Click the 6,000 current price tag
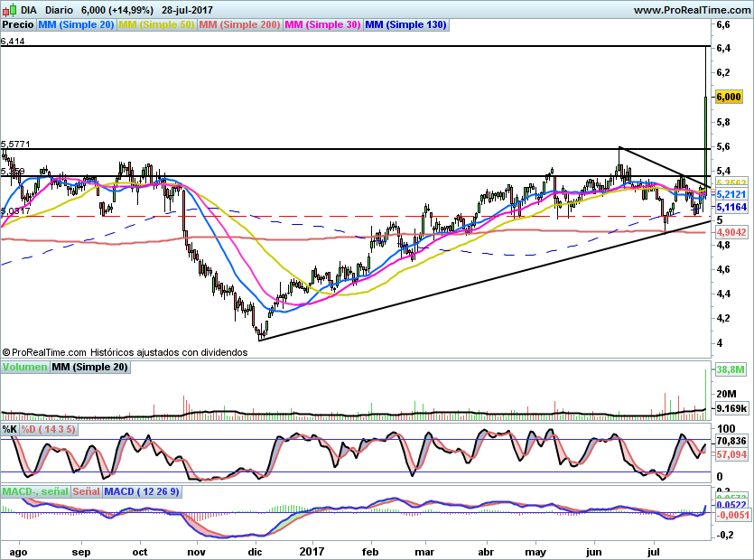The height and width of the screenshot is (560, 754). click(729, 97)
